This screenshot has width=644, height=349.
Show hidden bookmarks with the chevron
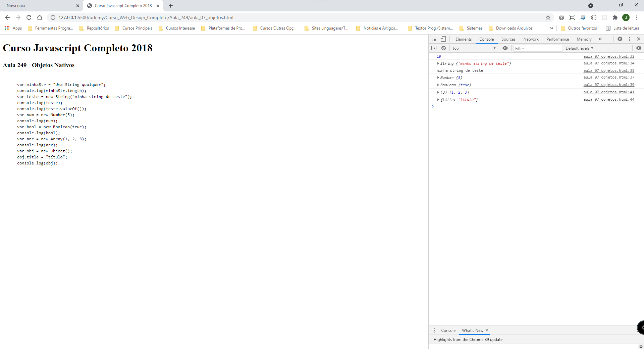point(552,28)
